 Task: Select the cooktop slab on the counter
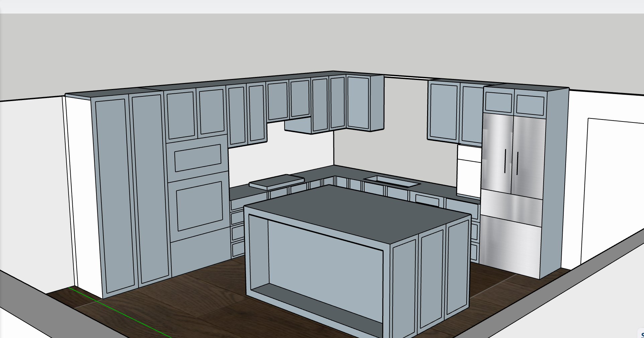[x=276, y=182]
